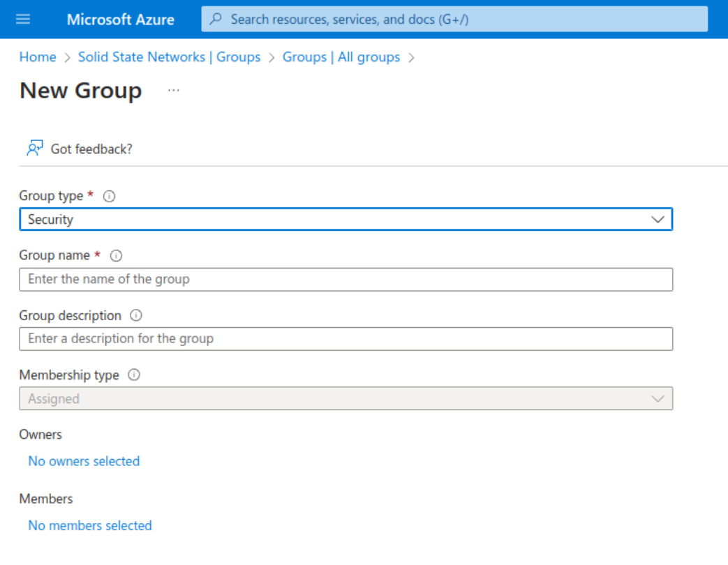Open Groups | All groups breadcrumb

click(341, 57)
